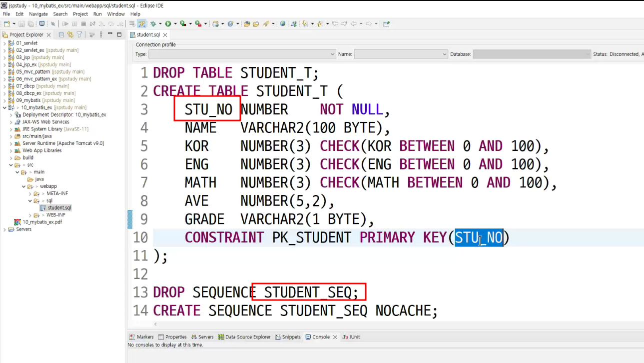644x363 pixels.
Task: Click the Debug bug toolbar icon
Action: pyautogui.click(x=153, y=23)
